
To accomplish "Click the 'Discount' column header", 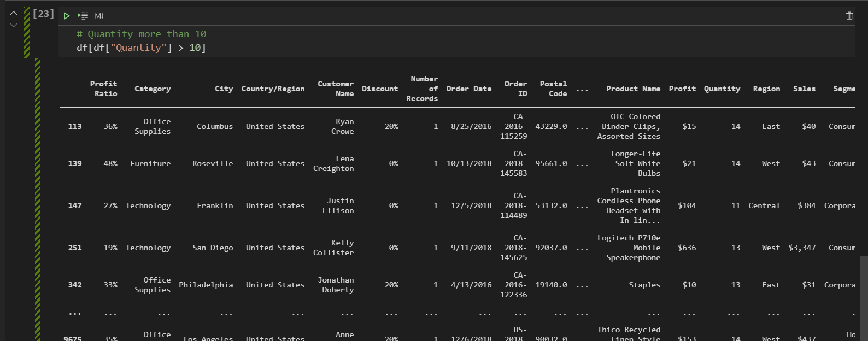I will [380, 89].
